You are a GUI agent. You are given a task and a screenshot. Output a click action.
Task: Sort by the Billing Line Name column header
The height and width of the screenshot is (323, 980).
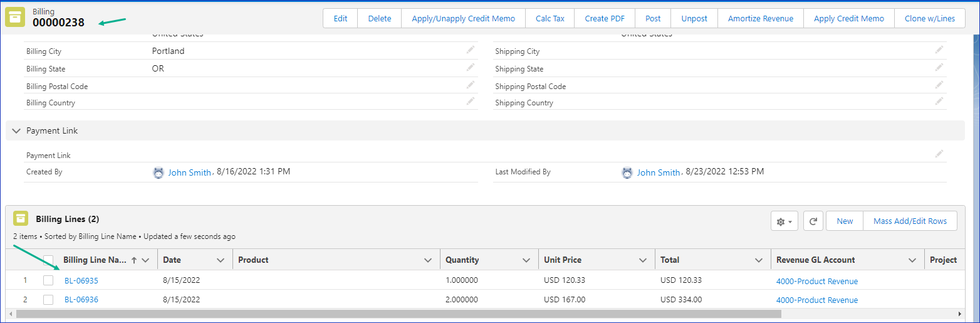[x=95, y=260]
